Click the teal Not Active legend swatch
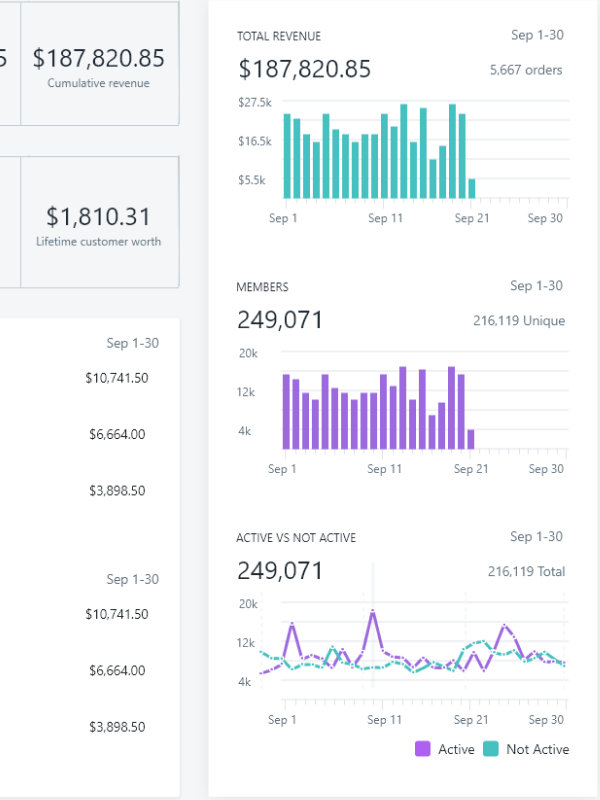This screenshot has height=800, width=600. click(x=490, y=748)
